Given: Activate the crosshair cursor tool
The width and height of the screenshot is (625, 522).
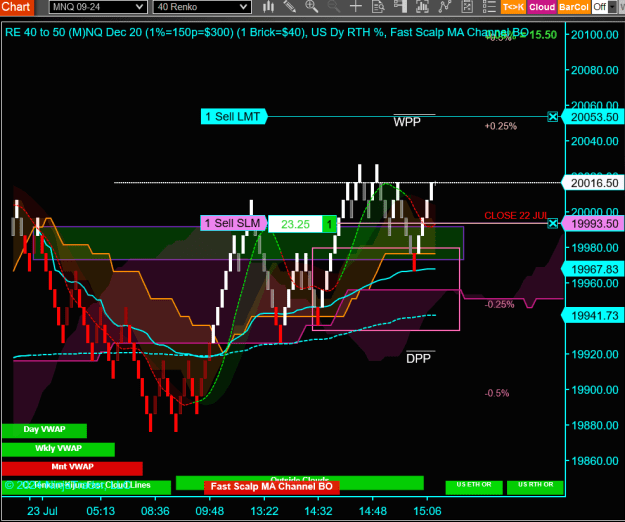Looking at the screenshot, I should [x=356, y=6].
